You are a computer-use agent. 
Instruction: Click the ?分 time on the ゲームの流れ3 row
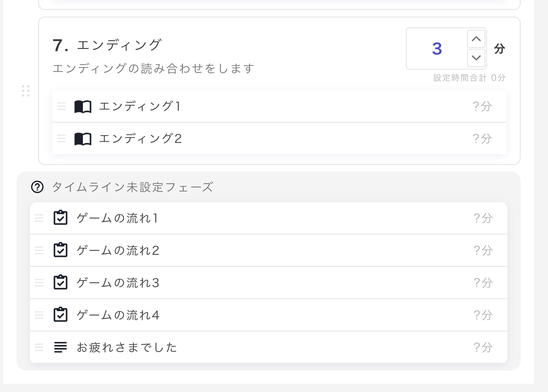pyautogui.click(x=483, y=283)
